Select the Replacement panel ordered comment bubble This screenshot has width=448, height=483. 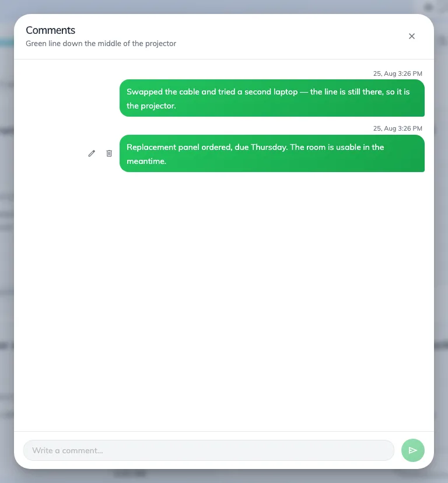coord(272,153)
